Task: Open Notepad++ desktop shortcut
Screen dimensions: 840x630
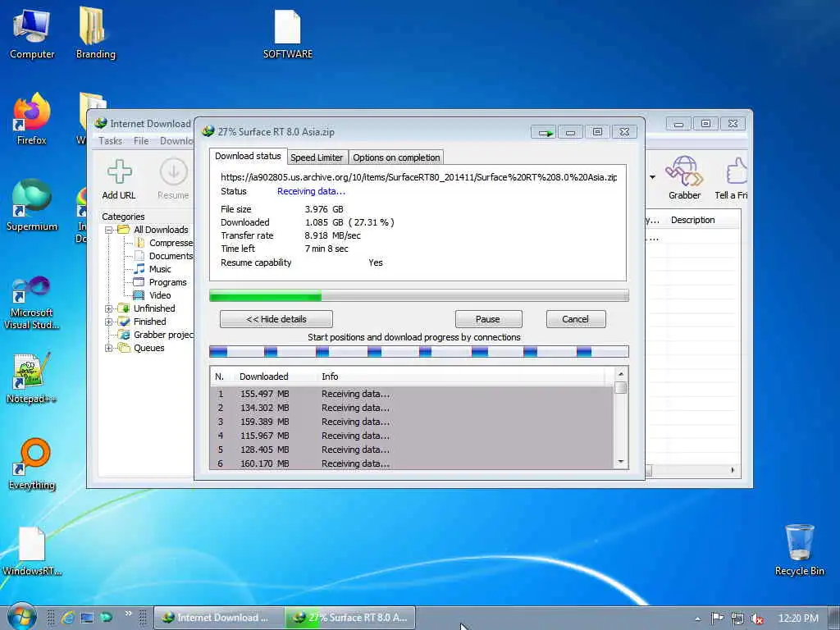Action: point(32,378)
